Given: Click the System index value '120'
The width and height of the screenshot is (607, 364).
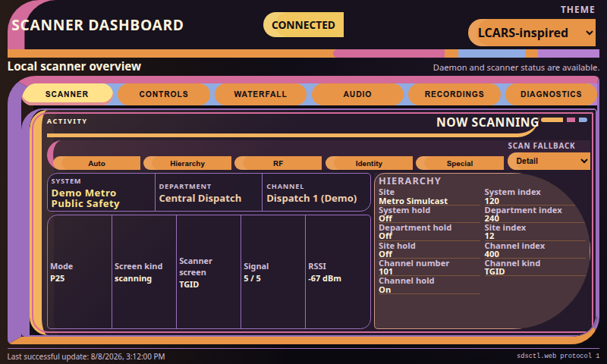Looking at the screenshot, I should 492,201.
